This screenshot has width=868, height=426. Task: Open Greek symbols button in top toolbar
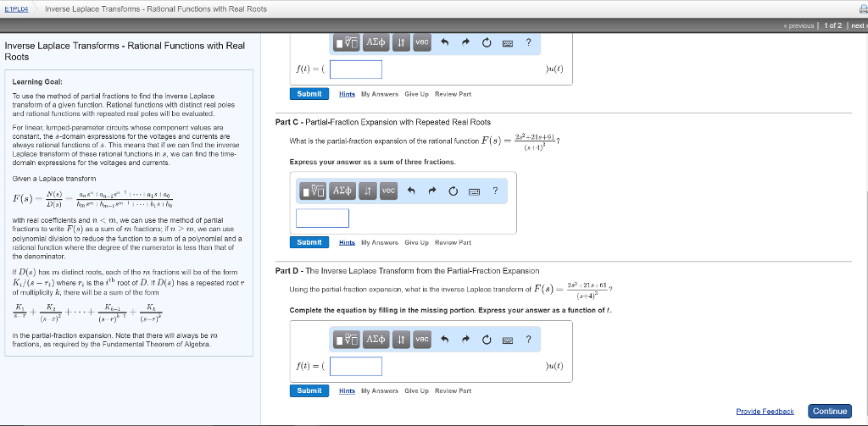point(376,42)
